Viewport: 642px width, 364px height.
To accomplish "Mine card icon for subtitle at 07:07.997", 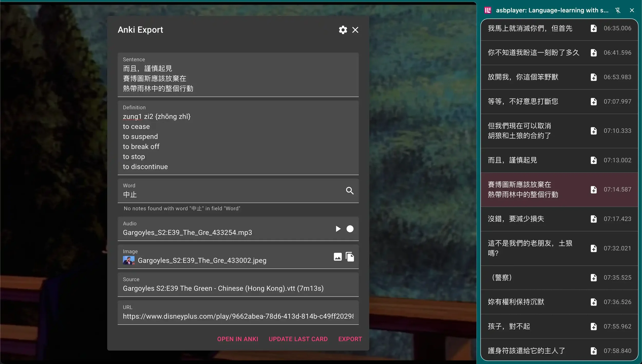I will 593,101.
